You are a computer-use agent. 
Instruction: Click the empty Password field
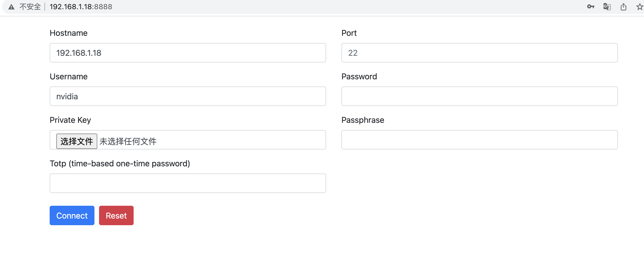pos(479,96)
